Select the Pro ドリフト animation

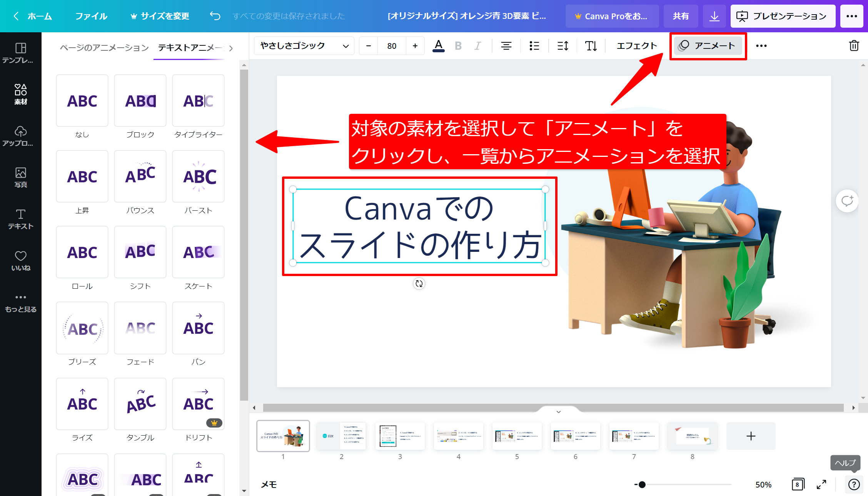click(x=198, y=404)
